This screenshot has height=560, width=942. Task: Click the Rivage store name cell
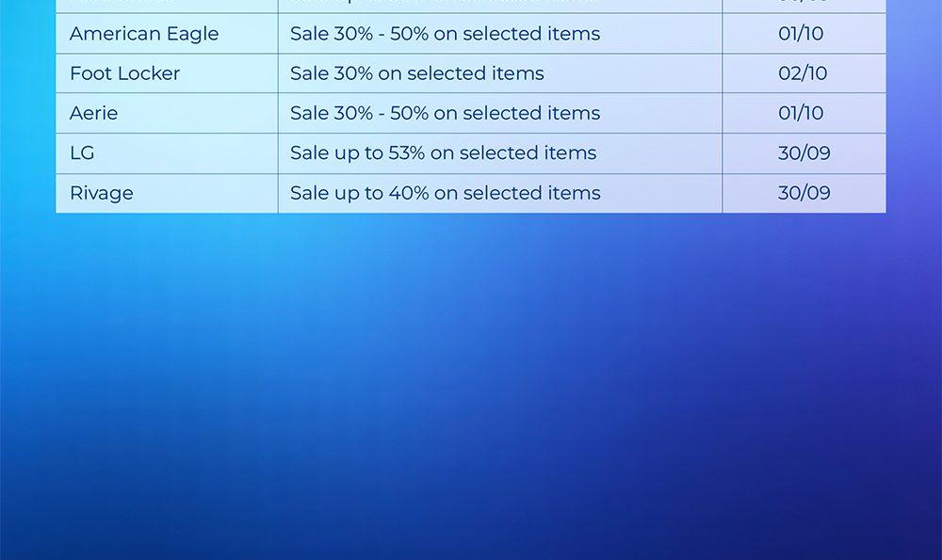(x=102, y=193)
